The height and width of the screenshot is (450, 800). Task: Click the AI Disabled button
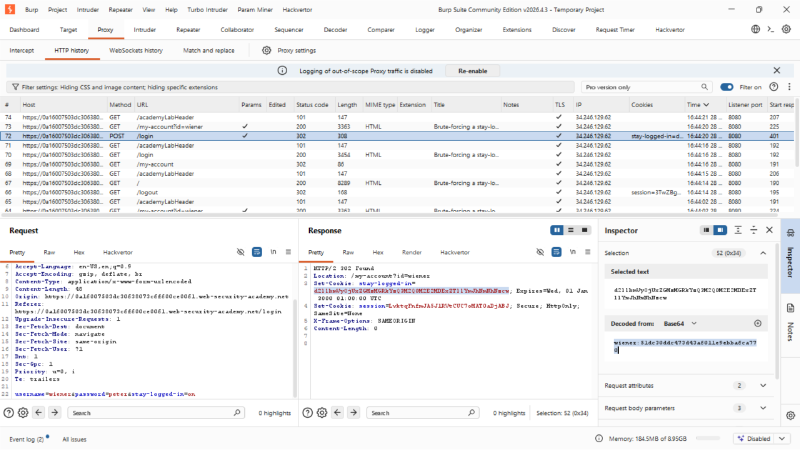(x=754, y=439)
